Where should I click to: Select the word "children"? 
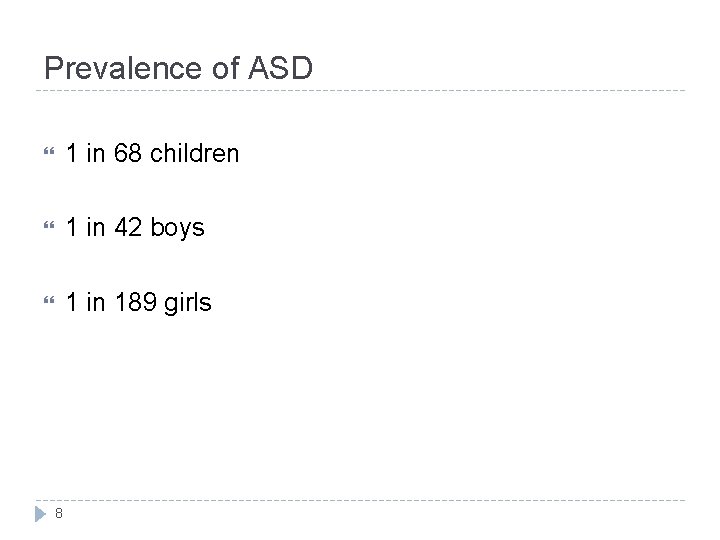195,154
